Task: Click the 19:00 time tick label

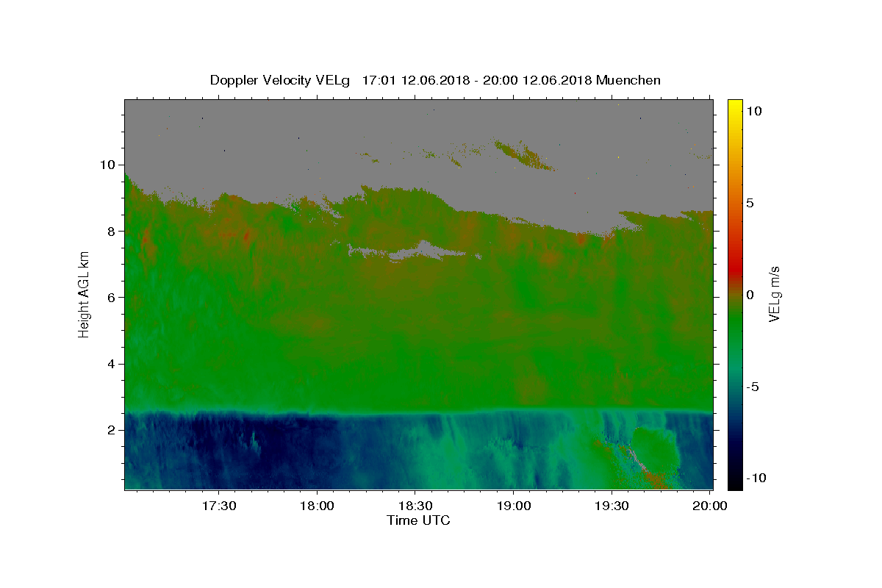Action: tap(514, 506)
